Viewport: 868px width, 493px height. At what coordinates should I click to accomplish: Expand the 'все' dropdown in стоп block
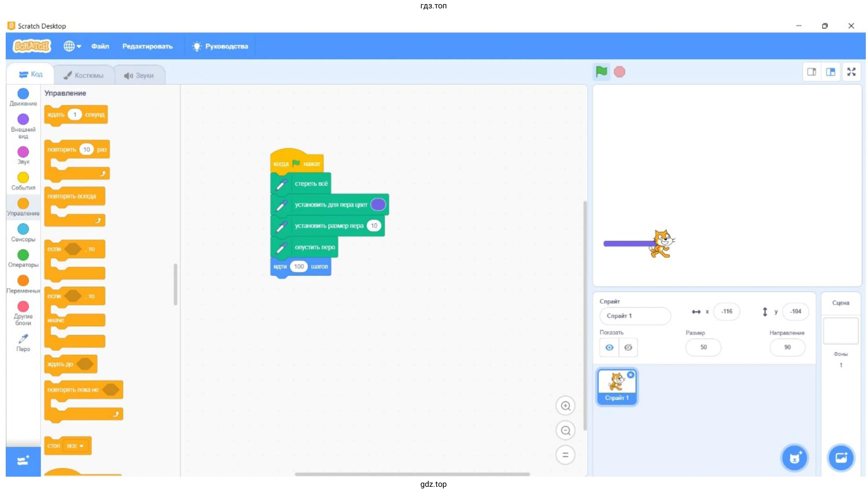coord(75,446)
